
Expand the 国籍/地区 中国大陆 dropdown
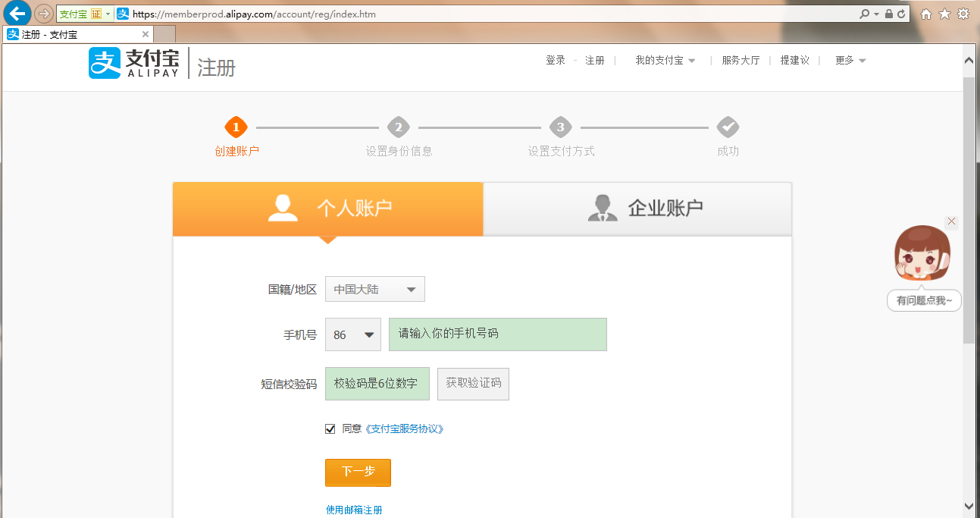click(x=375, y=289)
